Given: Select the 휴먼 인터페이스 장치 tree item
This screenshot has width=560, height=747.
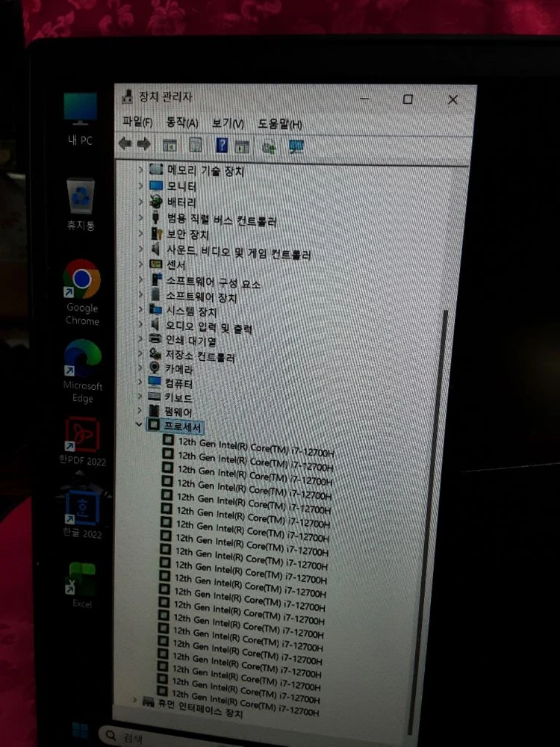Looking at the screenshot, I should click(199, 709).
